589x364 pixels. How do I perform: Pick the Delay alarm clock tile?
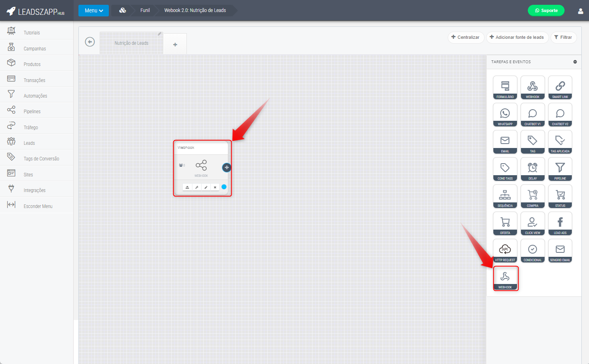(533, 169)
